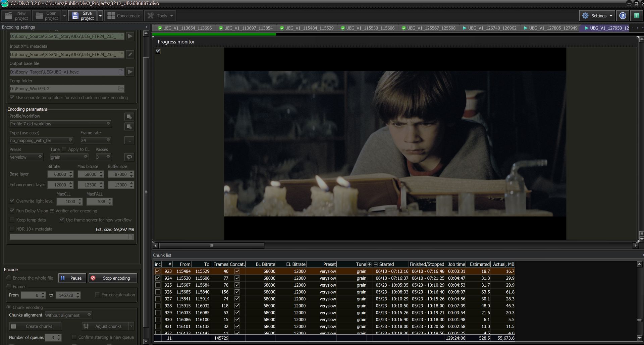The image size is (644, 345).
Task: Open the Help question mark icon
Action: (623, 15)
